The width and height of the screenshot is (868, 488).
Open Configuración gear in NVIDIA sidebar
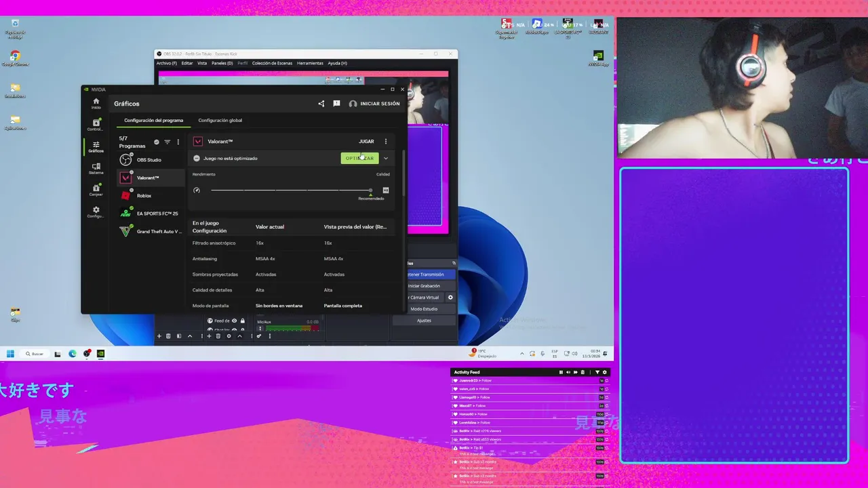click(96, 211)
